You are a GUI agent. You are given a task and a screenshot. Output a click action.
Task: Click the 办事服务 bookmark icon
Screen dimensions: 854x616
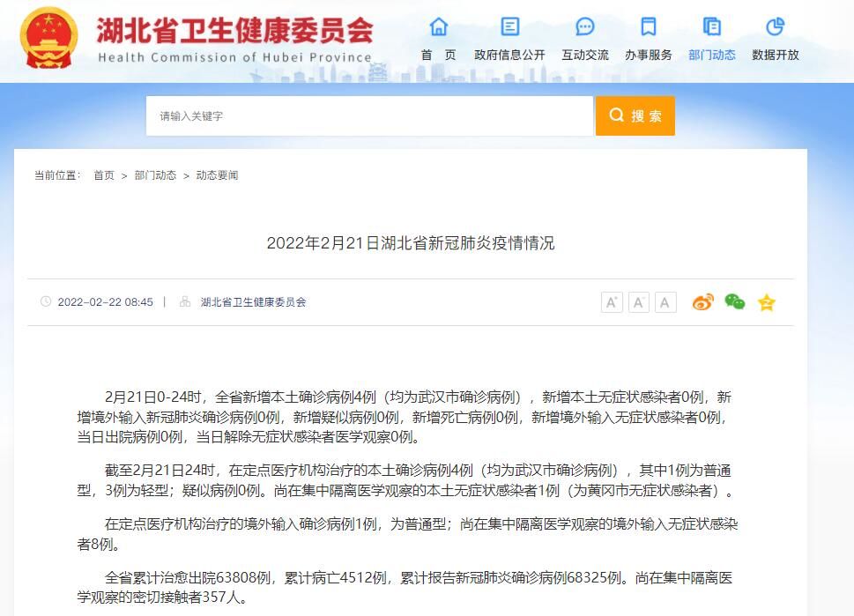point(649,27)
